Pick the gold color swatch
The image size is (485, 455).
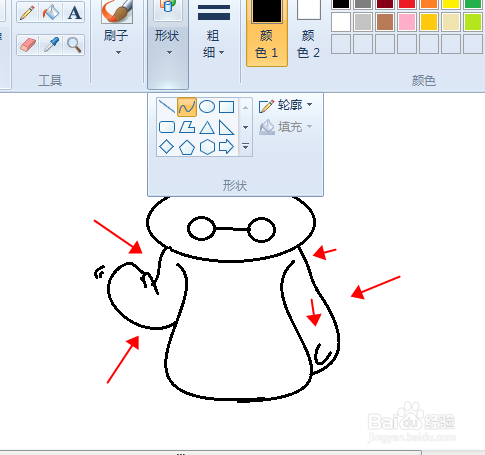(x=429, y=22)
